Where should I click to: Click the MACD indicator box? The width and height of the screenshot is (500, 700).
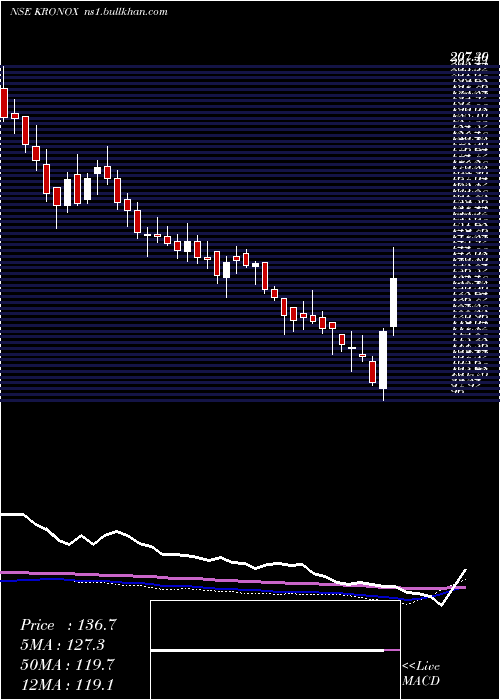[275, 650]
